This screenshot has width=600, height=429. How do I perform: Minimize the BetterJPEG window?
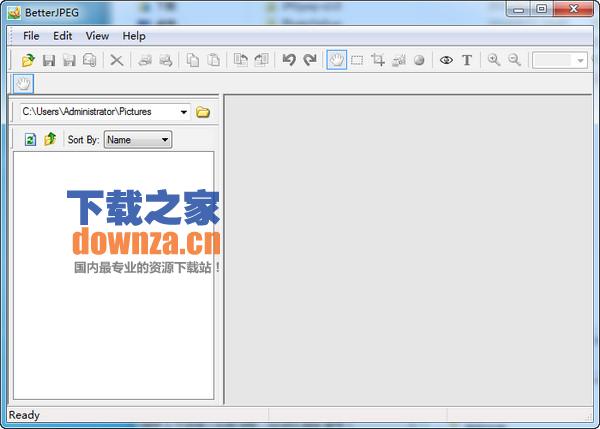pos(518,9)
